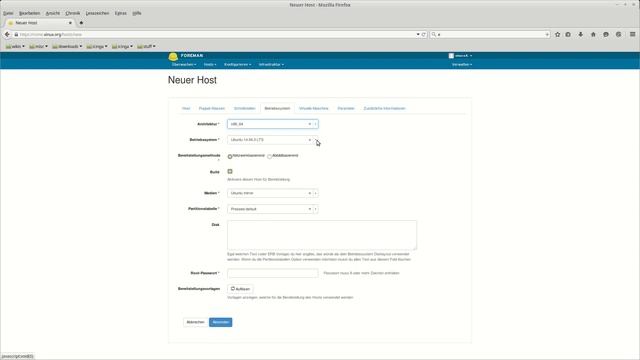640x360 pixels.
Task: Toggle the Aufbau checkbox
Action: click(x=230, y=171)
